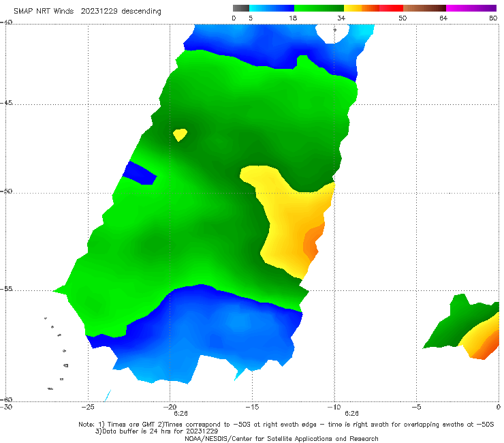Image resolution: width=504 pixels, height=443 pixels.
Task: Select the gray segment of the color bar
Action: click(241, 8)
